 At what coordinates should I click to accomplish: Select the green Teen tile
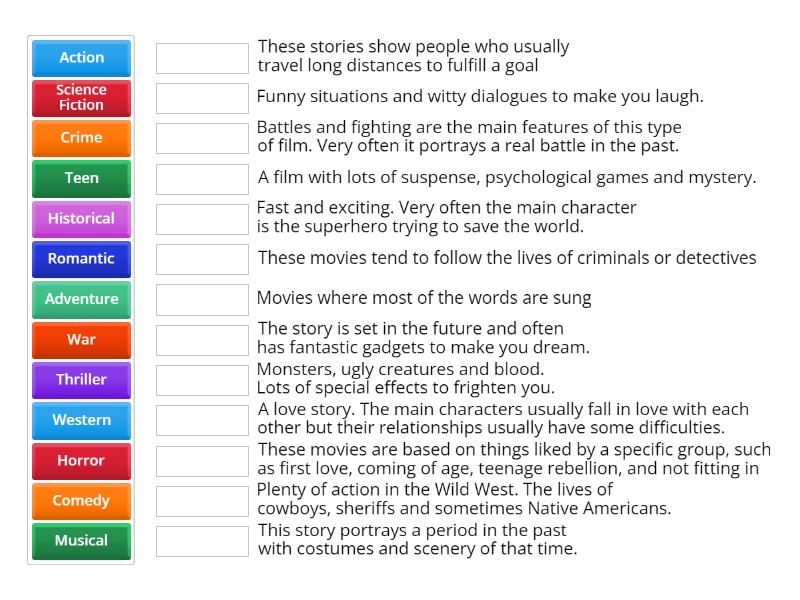(x=81, y=178)
